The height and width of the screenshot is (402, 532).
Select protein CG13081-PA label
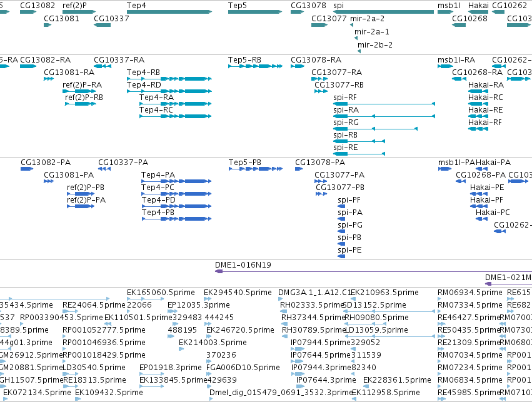(69, 175)
